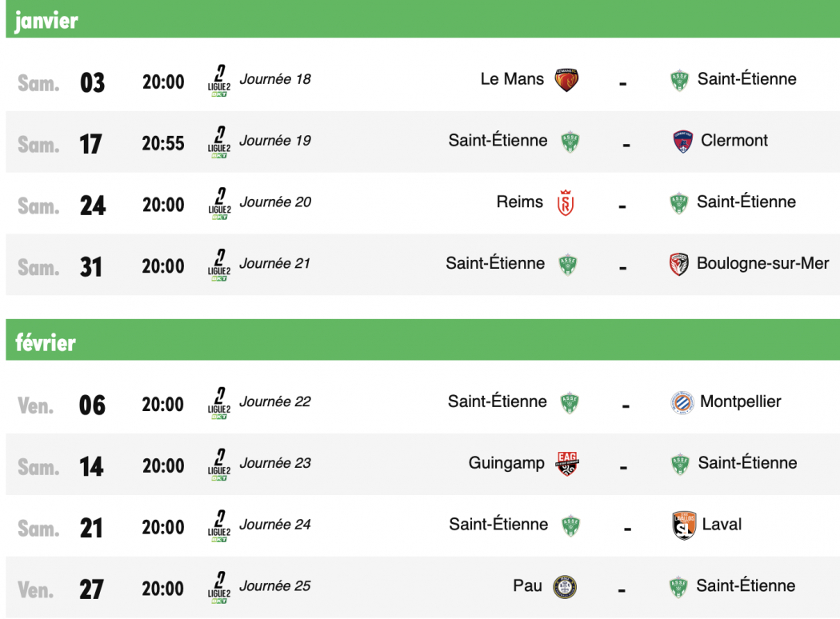Open the Journée 19 match details
The image size is (840, 619).
point(420,141)
